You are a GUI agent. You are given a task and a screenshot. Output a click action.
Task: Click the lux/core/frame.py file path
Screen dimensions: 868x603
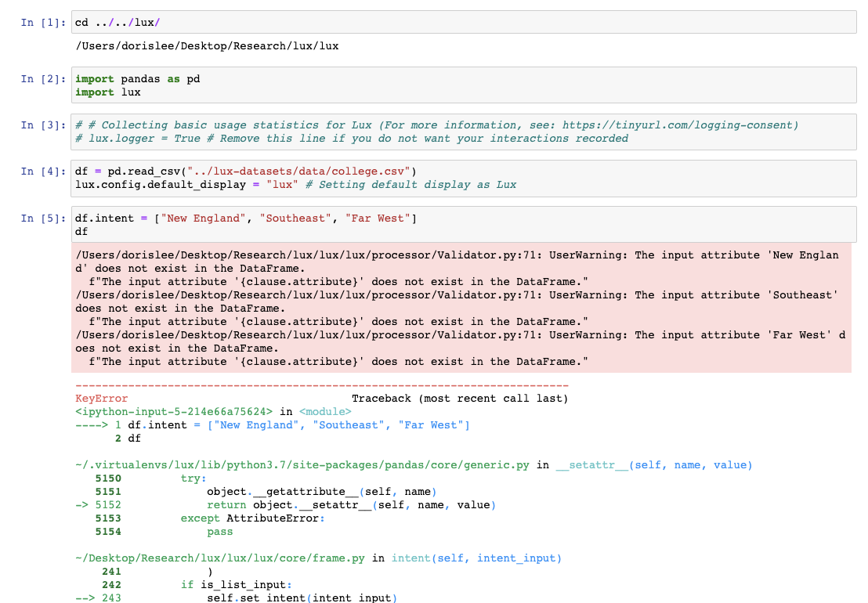click(x=220, y=558)
